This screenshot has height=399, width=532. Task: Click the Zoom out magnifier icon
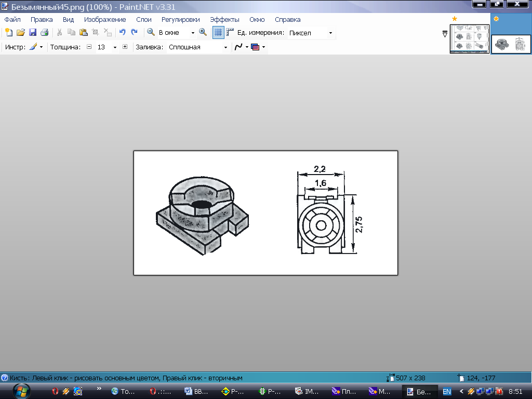(151, 32)
